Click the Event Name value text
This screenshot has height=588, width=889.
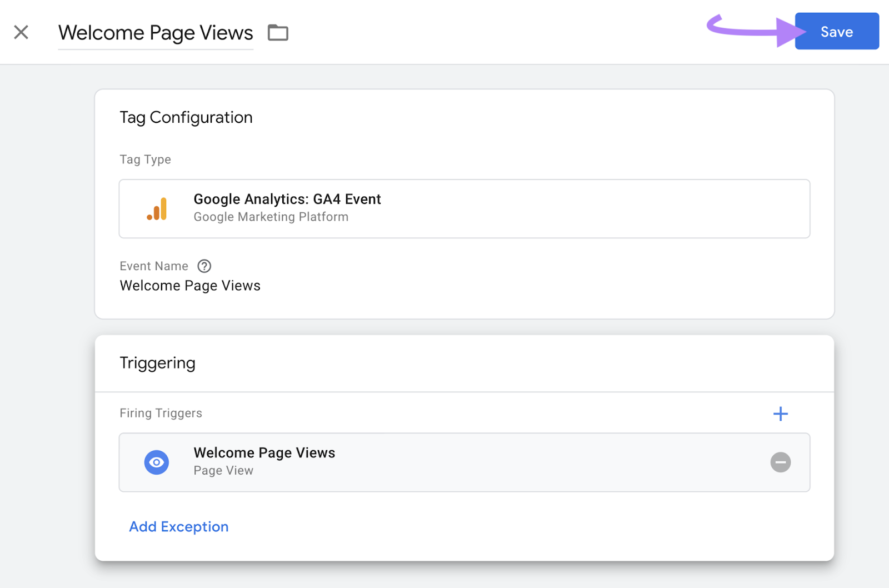tap(189, 285)
